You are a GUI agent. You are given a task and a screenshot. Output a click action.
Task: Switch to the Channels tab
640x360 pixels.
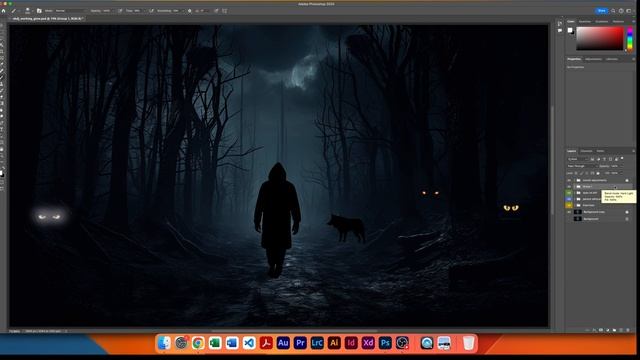tap(586, 151)
